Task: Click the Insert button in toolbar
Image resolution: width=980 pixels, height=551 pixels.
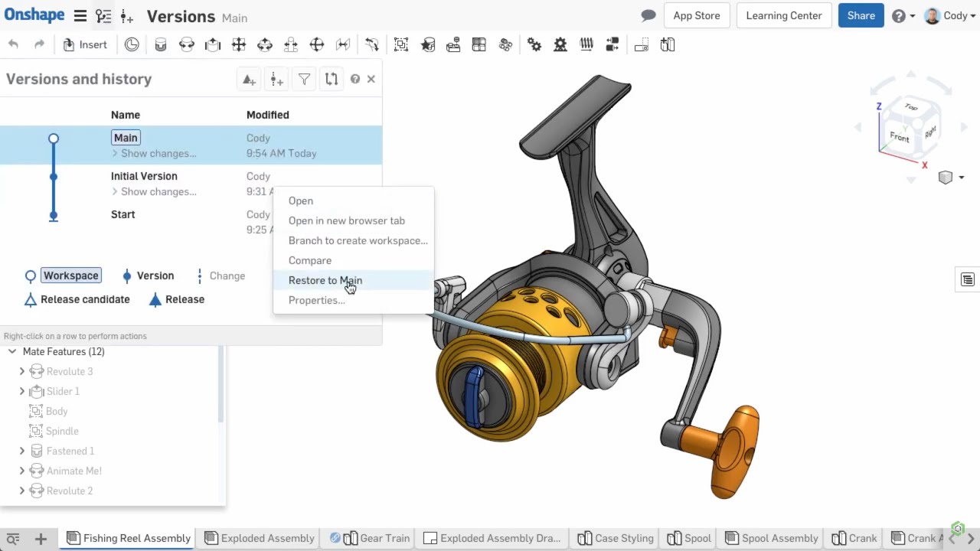Action: pyautogui.click(x=85, y=45)
